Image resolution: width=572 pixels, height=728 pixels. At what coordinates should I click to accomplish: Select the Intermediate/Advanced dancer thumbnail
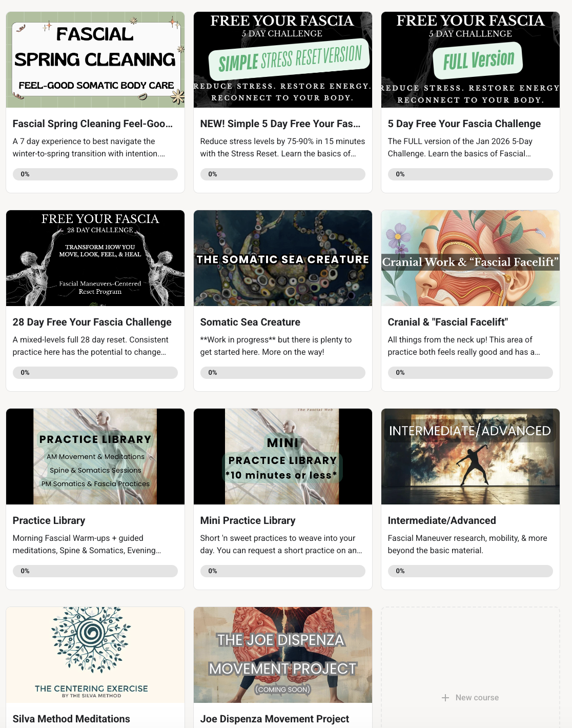click(471, 457)
